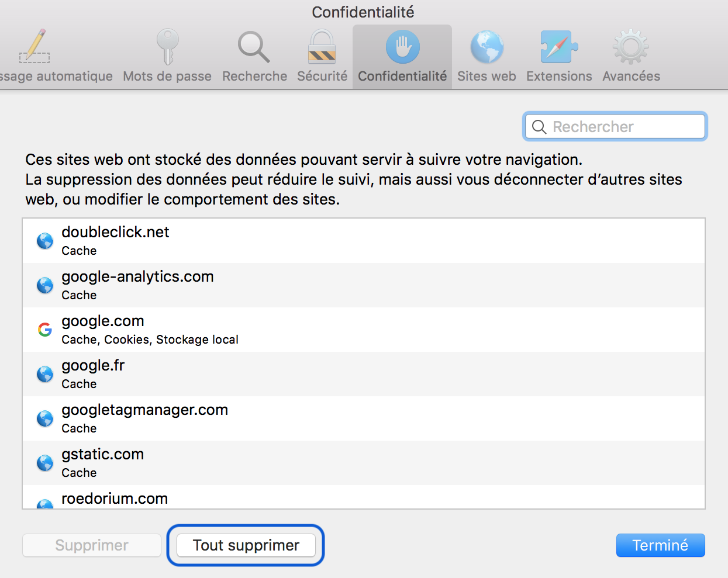The width and height of the screenshot is (728, 578).
Task: Click the Google logo next to google.com
Action: [45, 330]
